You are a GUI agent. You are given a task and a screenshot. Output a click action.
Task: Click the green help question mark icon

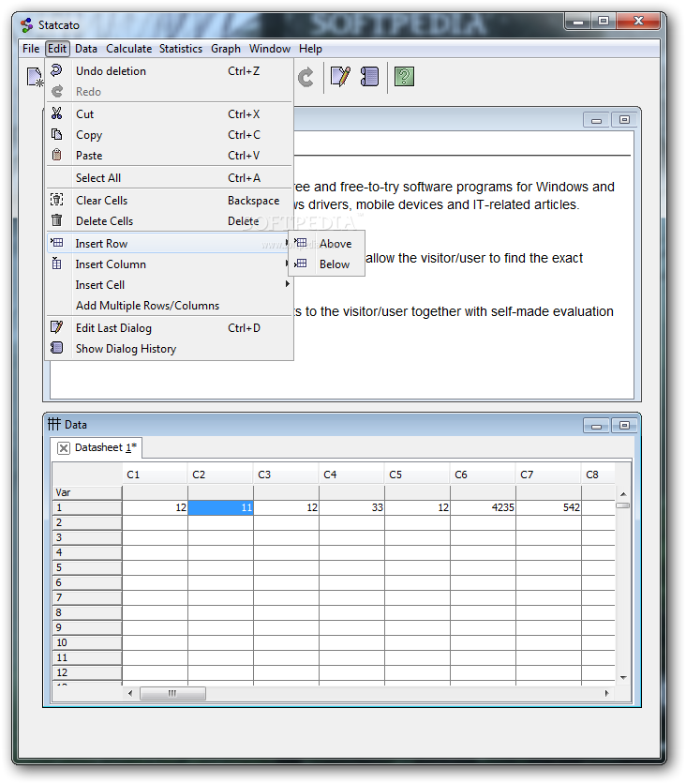pos(404,77)
